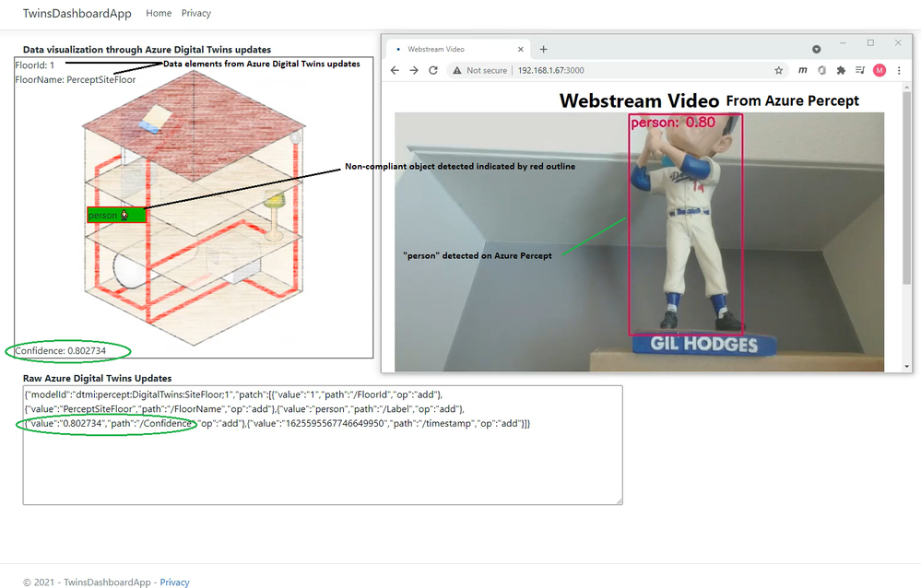The height and width of the screenshot is (588, 921).
Task: Click the 'Confidence: 0.802734' text
Action: [61, 351]
